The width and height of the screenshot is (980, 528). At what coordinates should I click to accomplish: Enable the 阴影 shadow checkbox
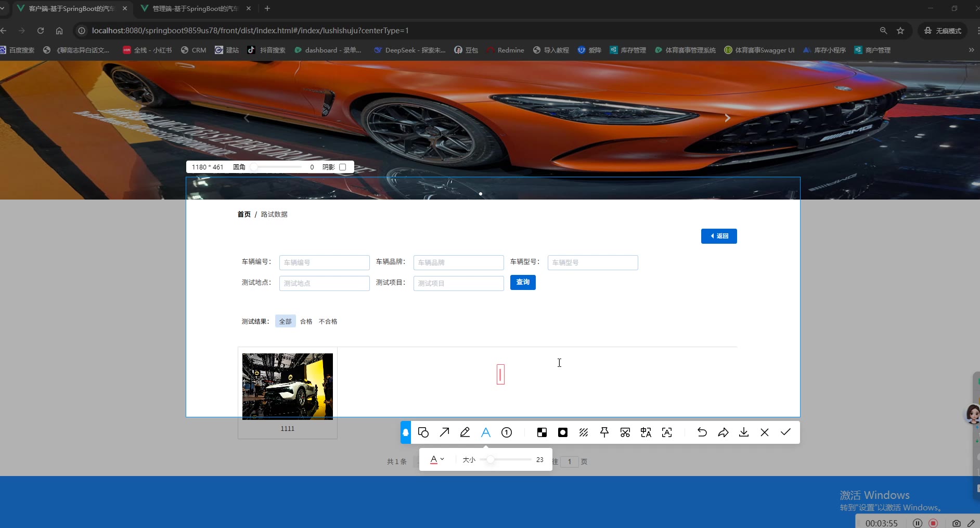[342, 167]
